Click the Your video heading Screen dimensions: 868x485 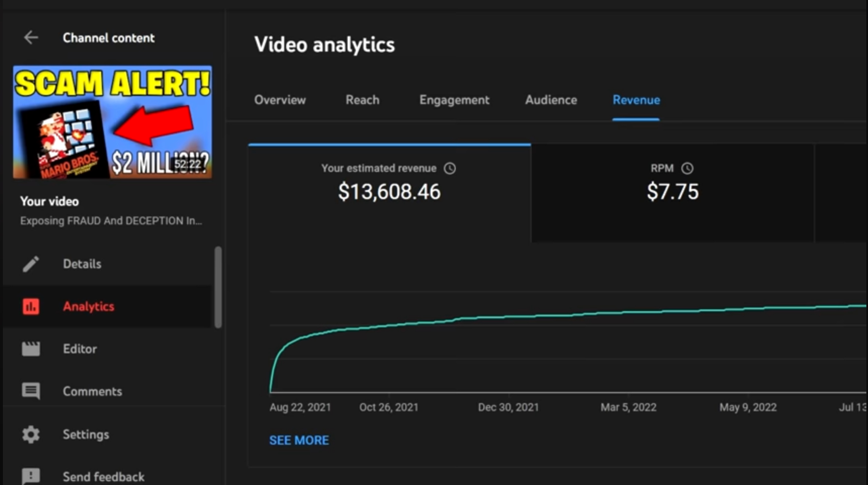coord(49,201)
